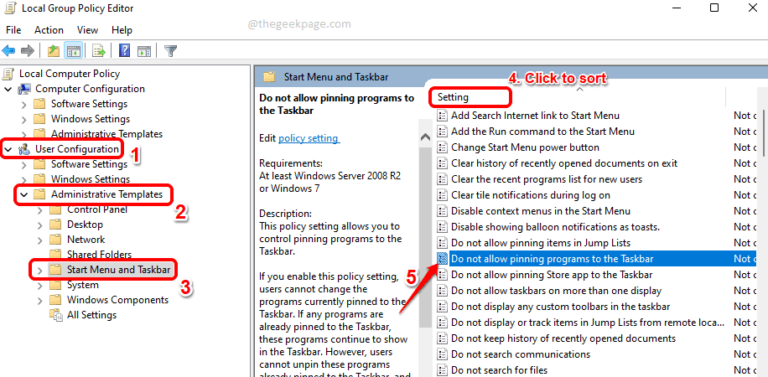This screenshot has height=377, width=768.
Task: Click icon of Do not search communications
Action: (442, 354)
